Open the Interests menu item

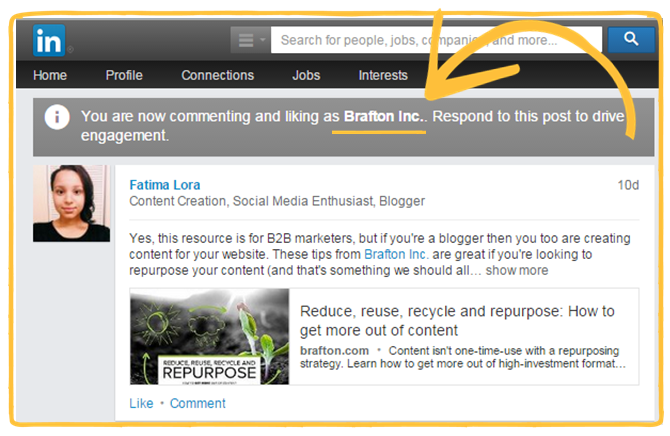coord(383,75)
